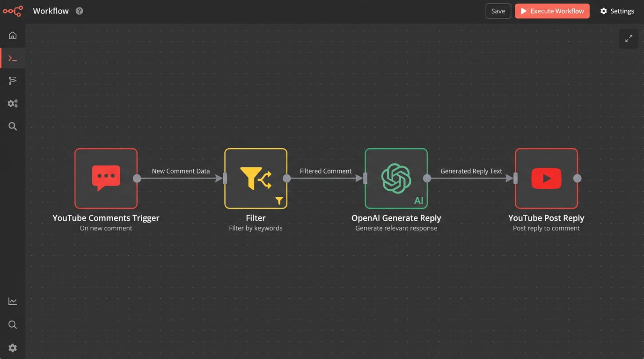Open search using the upper magnifier icon
This screenshot has height=359, width=644.
tap(12, 126)
